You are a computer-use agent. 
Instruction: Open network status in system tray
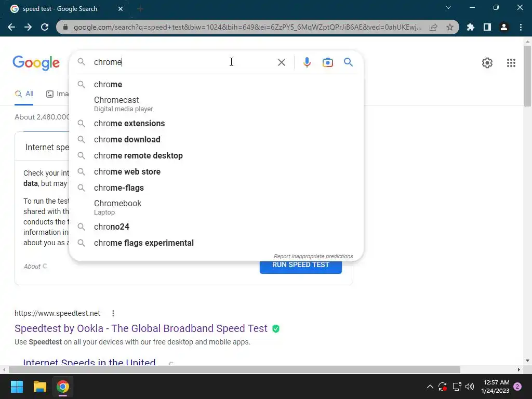[x=457, y=387]
